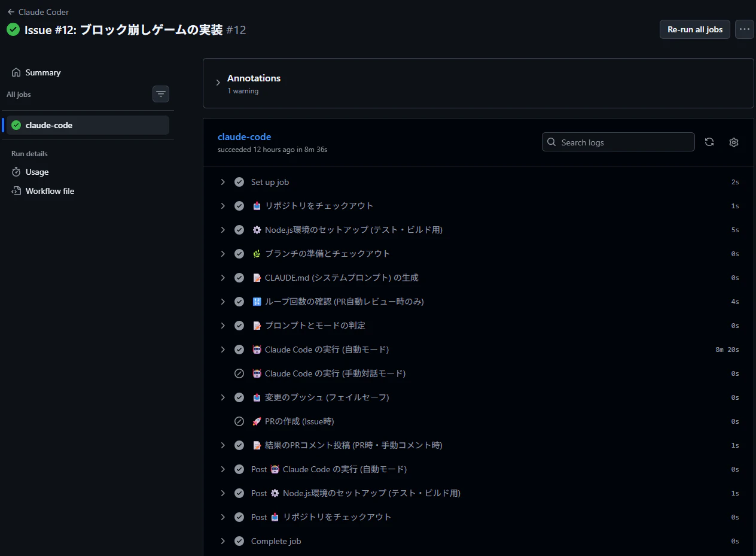
Task: Click the search magnifier icon in logs field
Action: pyautogui.click(x=552, y=142)
